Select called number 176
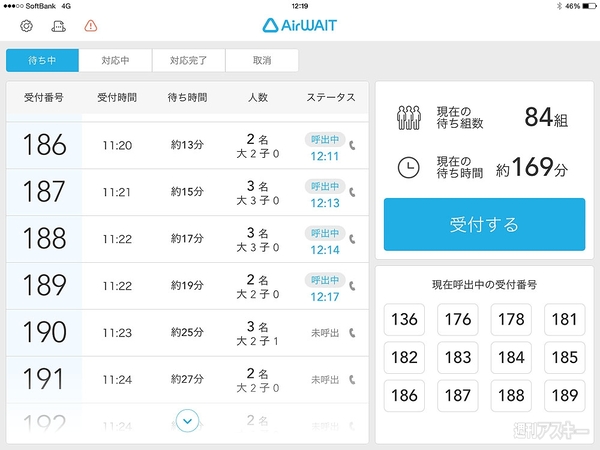The image size is (600, 450). [458, 320]
